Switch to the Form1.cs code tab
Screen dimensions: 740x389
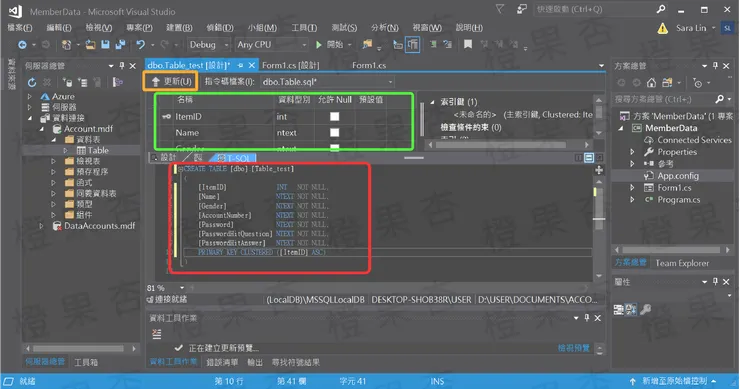(369, 65)
